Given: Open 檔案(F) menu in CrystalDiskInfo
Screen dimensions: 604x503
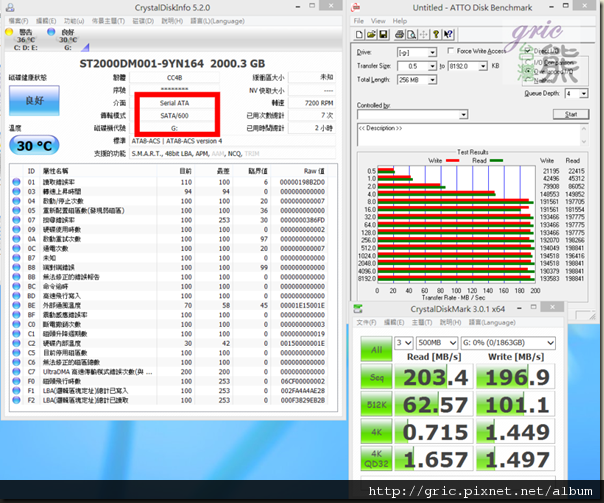Looking at the screenshot, I should [x=18, y=21].
